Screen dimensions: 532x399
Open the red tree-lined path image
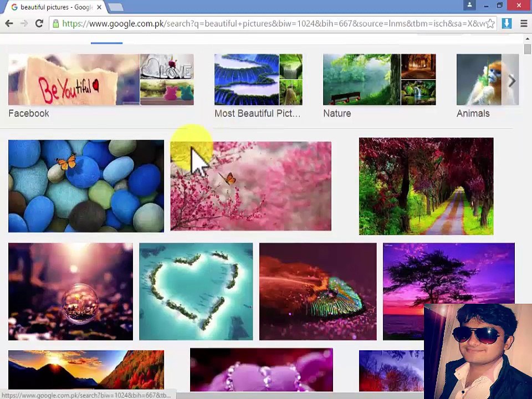[x=426, y=186]
